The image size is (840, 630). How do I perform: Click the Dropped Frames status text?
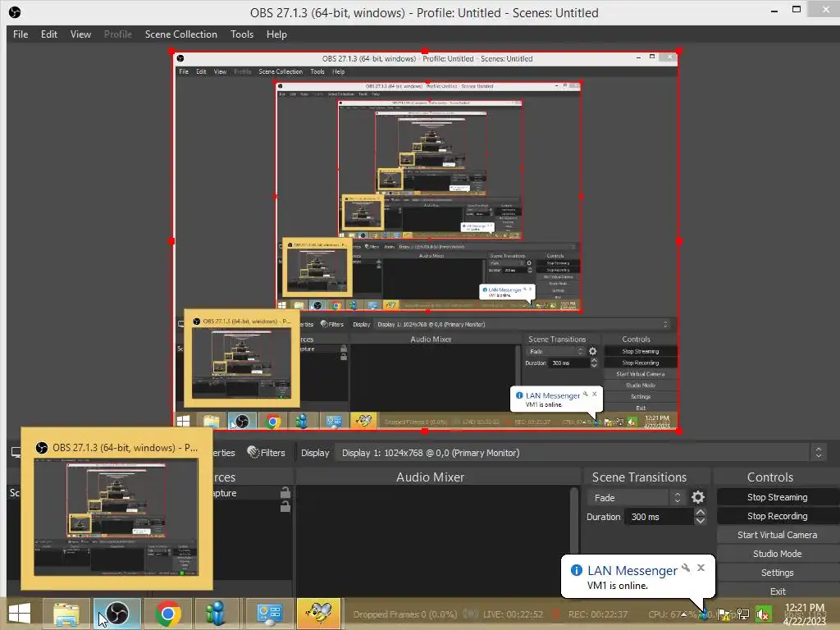coord(405,614)
